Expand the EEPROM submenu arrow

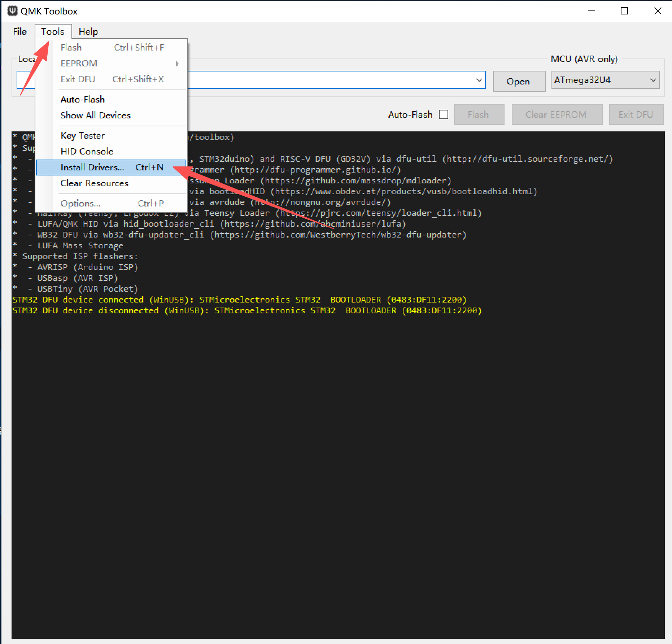(177, 64)
